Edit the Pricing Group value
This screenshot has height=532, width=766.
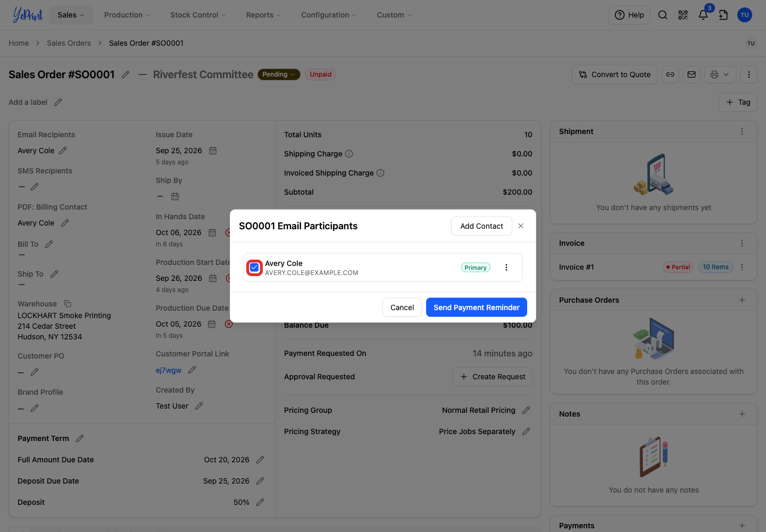[526, 410]
